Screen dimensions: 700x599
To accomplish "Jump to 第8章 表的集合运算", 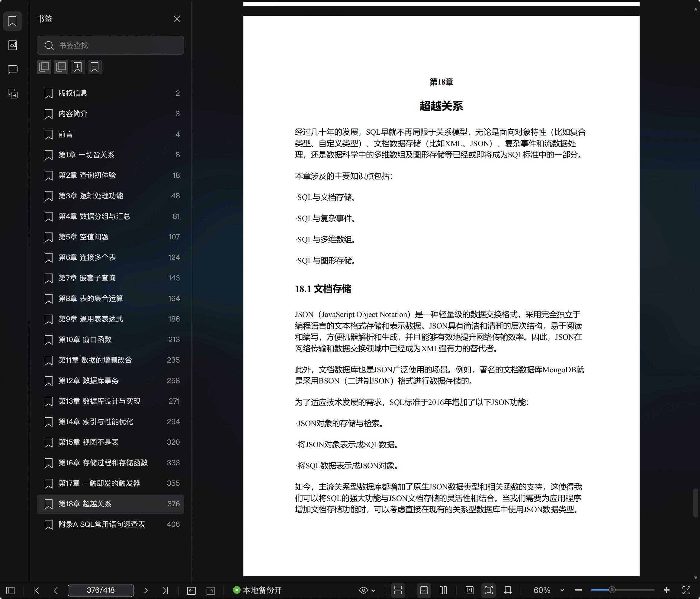I will coord(111,299).
